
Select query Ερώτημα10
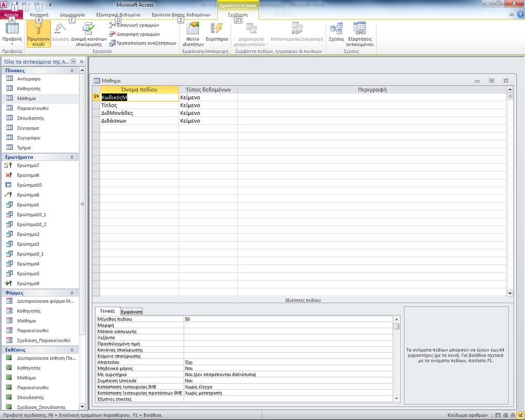29,185
